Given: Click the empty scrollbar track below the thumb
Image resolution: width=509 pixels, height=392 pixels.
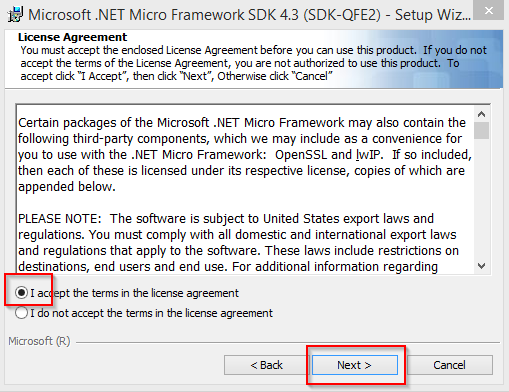Looking at the screenshot, I should [x=481, y=198].
